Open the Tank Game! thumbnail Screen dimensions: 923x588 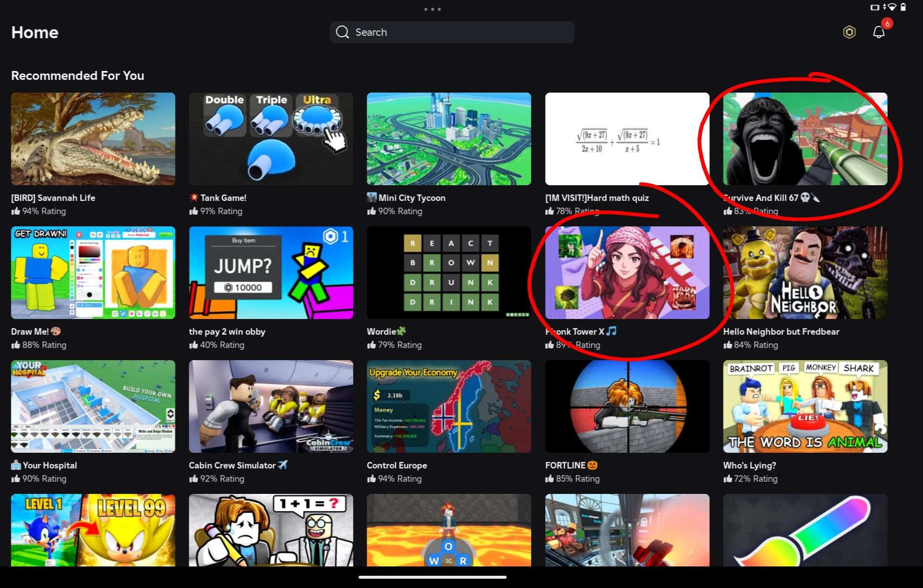click(x=271, y=139)
